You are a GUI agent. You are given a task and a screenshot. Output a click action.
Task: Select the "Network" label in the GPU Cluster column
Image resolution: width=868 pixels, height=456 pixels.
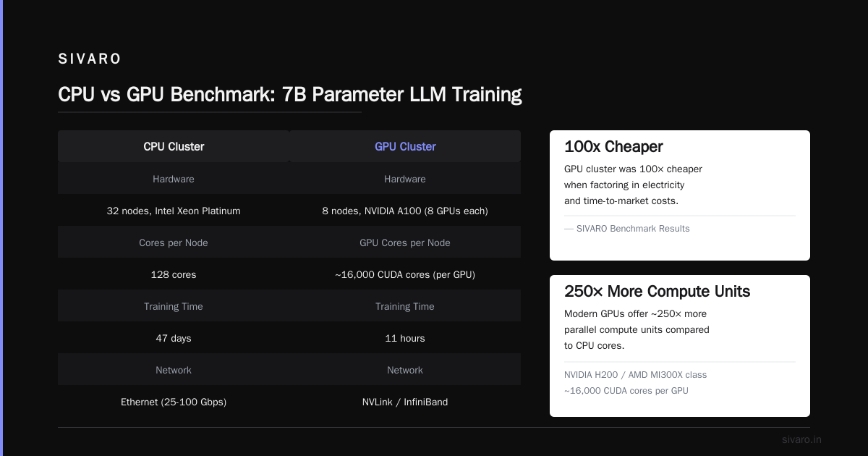point(405,370)
